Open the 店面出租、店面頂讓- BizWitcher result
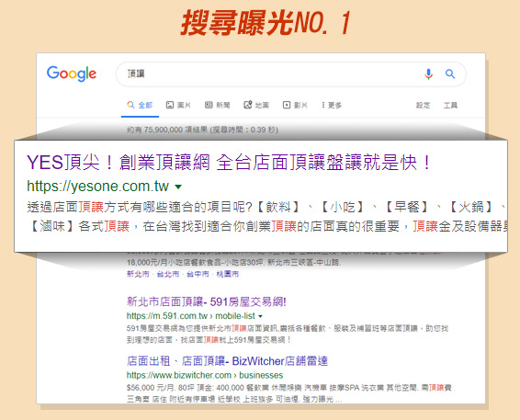Viewport: 520px width, 420px height. click(227, 361)
